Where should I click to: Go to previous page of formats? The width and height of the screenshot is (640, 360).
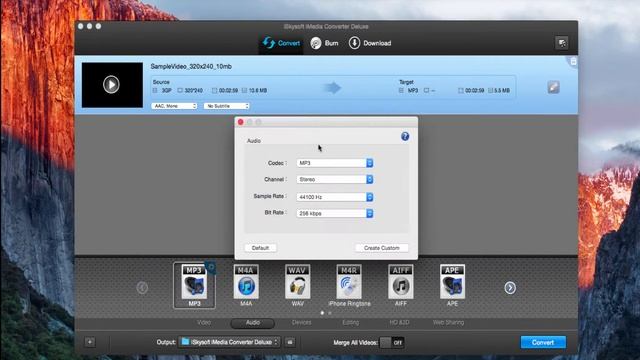pyautogui.click(x=142, y=288)
